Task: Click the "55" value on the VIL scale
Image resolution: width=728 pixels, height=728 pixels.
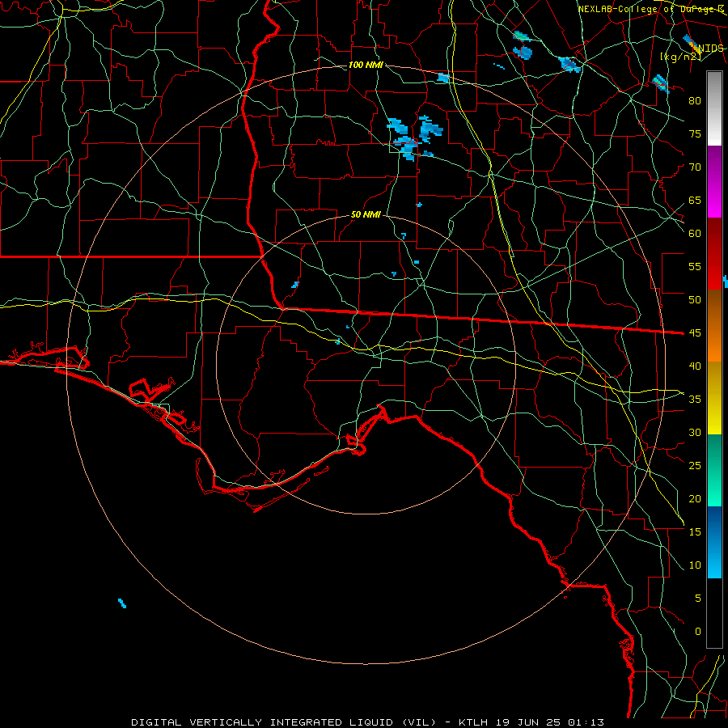Action: pyautogui.click(x=695, y=266)
